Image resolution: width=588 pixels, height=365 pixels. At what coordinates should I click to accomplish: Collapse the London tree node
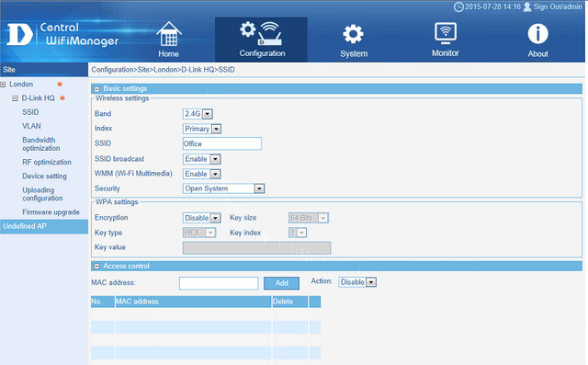point(3,85)
